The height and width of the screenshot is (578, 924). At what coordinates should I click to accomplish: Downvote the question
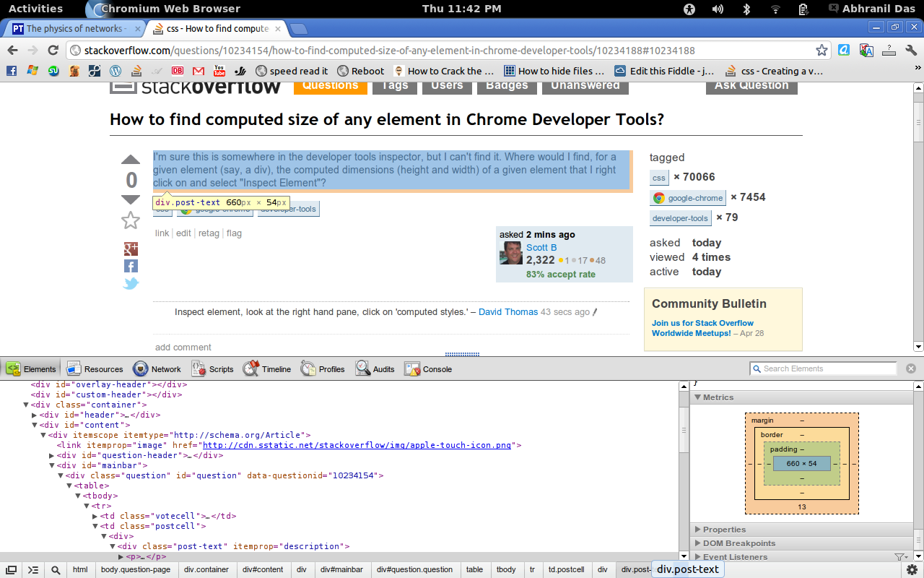[131, 199]
